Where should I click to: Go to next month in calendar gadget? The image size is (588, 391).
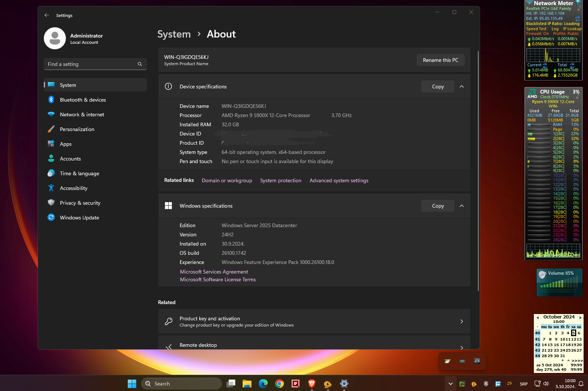(580, 317)
